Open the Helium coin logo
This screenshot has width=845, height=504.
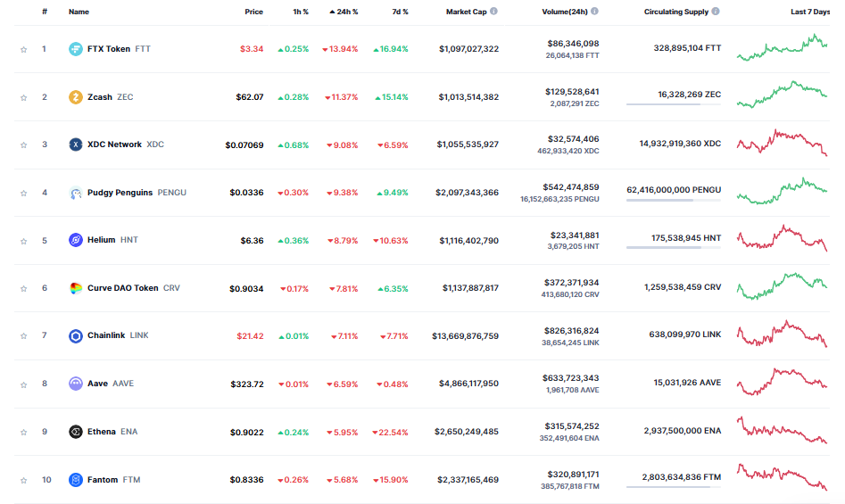76,240
